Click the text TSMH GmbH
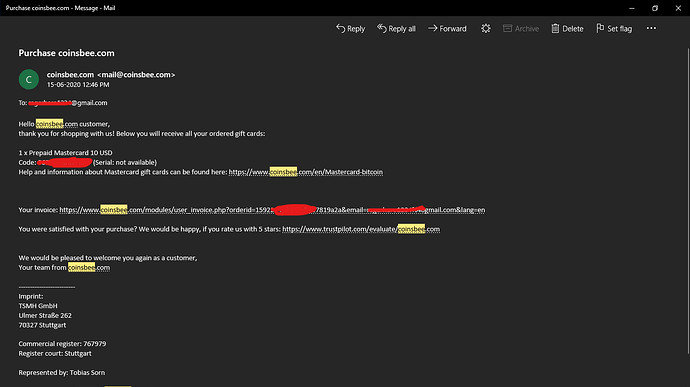Viewport: 690px width, 387px height. click(x=38, y=306)
